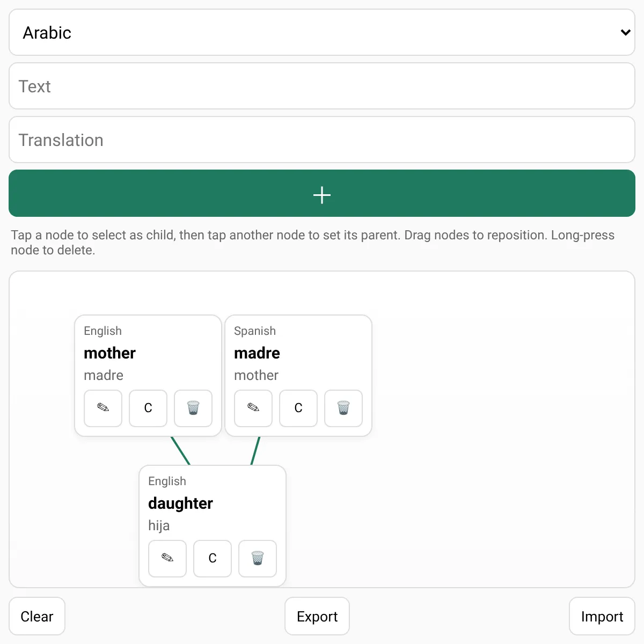Click the Clear button
Image resolution: width=644 pixels, height=644 pixels.
(x=37, y=616)
